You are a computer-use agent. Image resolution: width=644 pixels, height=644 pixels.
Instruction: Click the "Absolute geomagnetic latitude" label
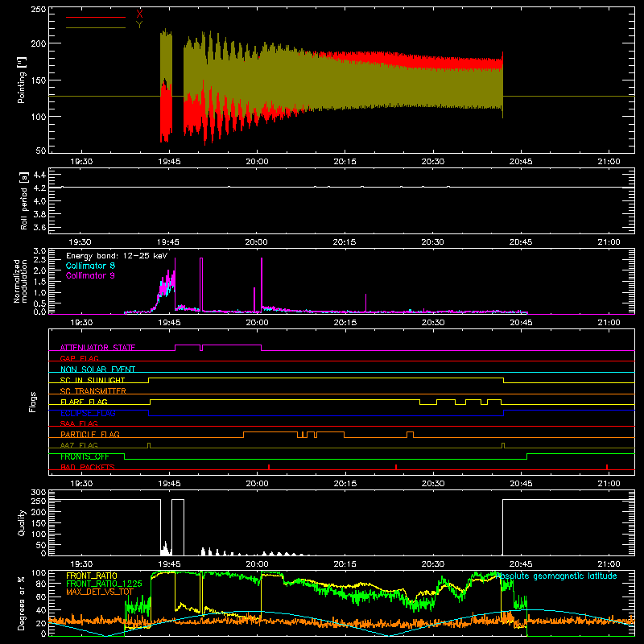coord(556,576)
